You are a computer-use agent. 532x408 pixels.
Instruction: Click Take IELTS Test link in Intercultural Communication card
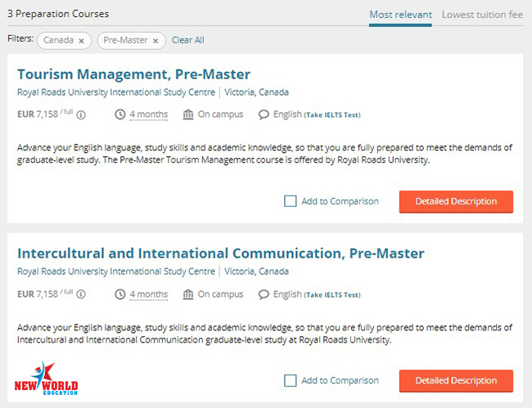[332, 295]
